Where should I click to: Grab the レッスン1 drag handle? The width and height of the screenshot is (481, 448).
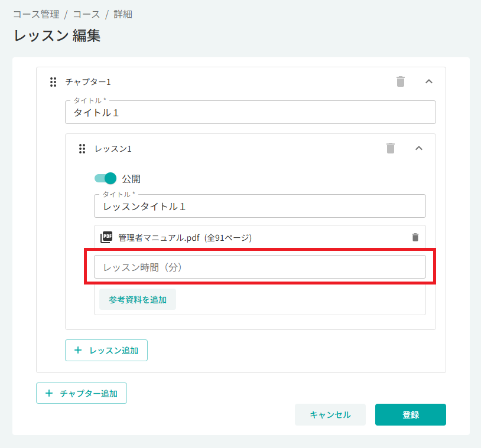pos(82,149)
